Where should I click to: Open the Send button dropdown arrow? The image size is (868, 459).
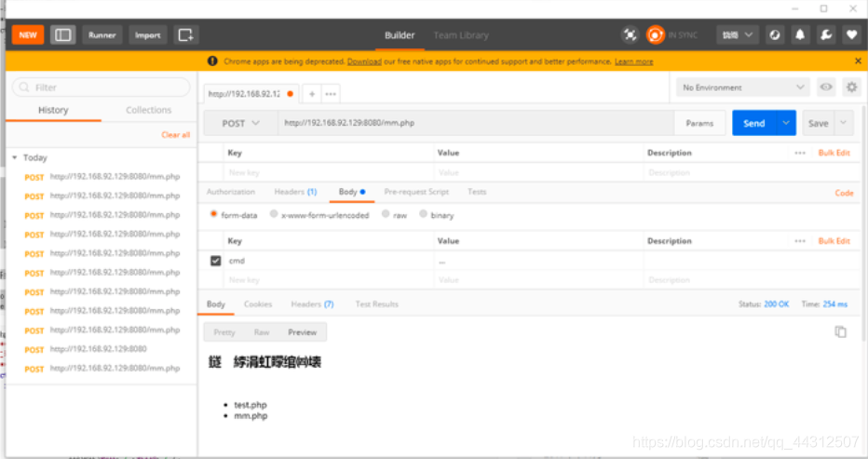click(786, 123)
